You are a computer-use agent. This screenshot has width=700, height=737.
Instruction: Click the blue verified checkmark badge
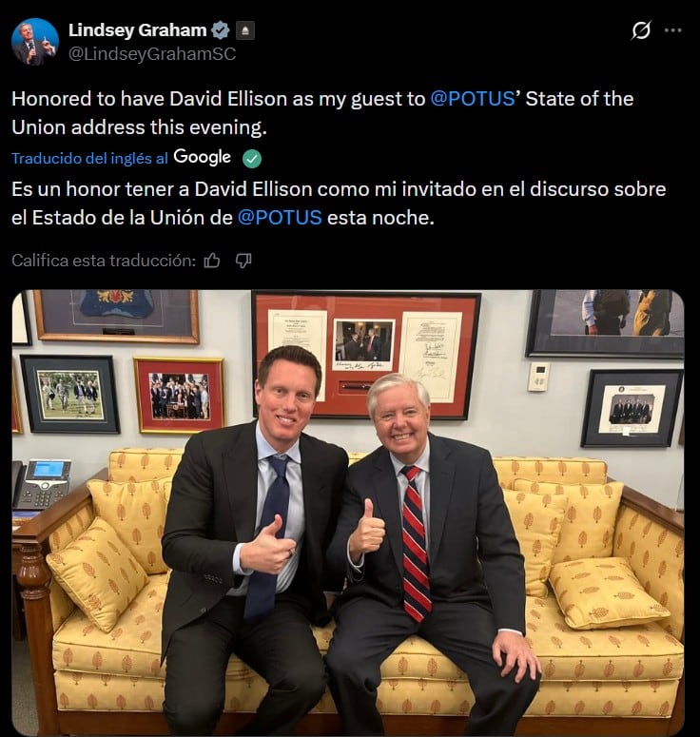[x=220, y=30]
